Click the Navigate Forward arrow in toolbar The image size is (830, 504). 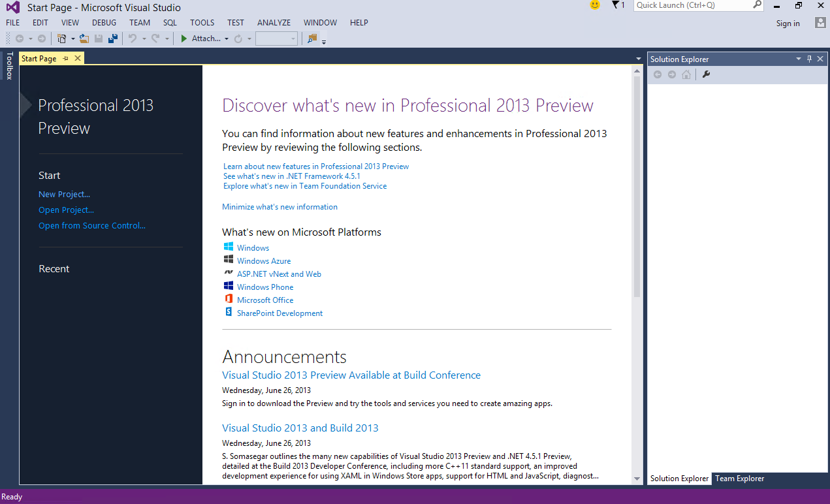tap(42, 39)
